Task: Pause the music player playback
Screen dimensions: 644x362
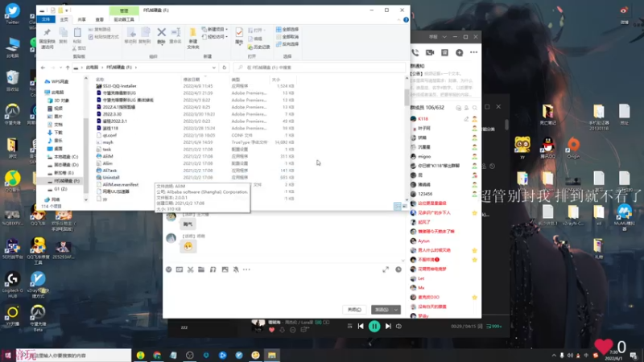Action: click(x=374, y=327)
